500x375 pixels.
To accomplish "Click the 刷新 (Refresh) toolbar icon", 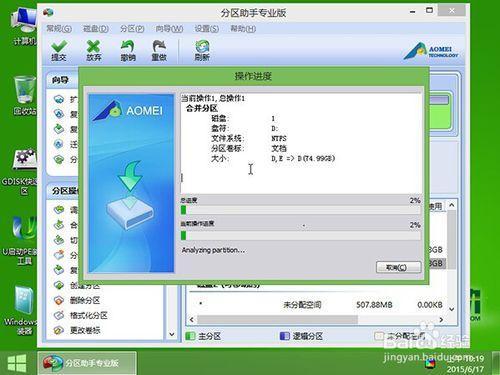I will (x=202, y=51).
